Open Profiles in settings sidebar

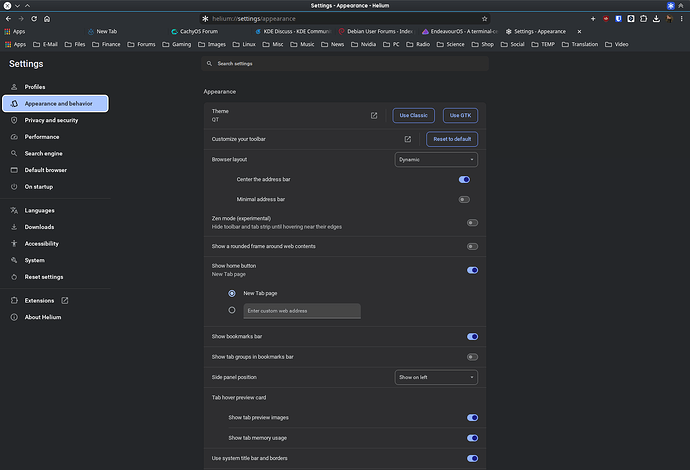click(x=55, y=87)
